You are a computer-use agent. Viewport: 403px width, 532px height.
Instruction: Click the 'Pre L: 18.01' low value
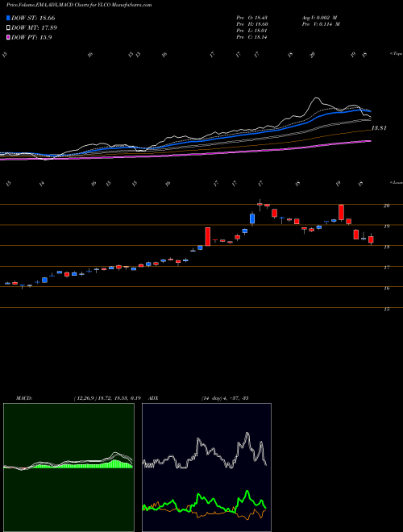pyautogui.click(x=251, y=31)
